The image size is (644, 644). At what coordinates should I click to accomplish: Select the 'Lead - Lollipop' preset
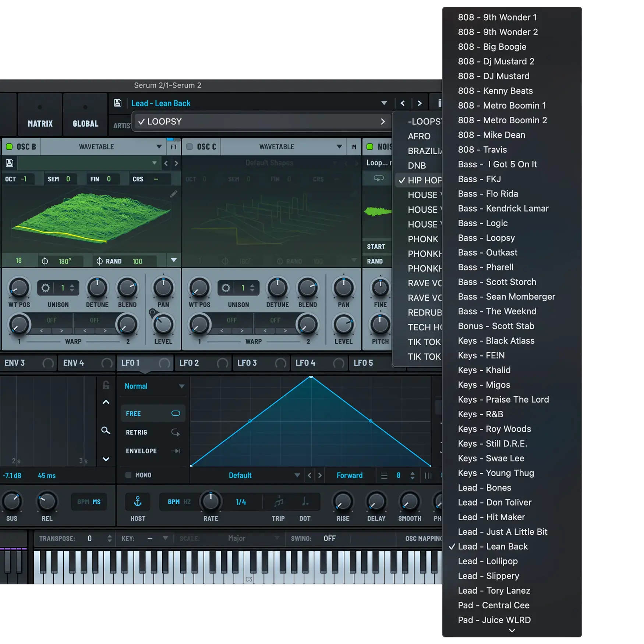click(487, 561)
